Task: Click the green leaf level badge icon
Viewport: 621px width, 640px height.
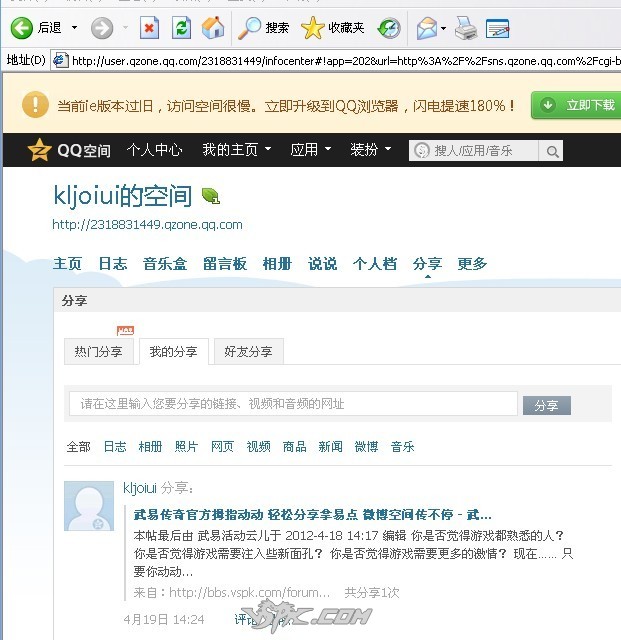Action: (211, 196)
